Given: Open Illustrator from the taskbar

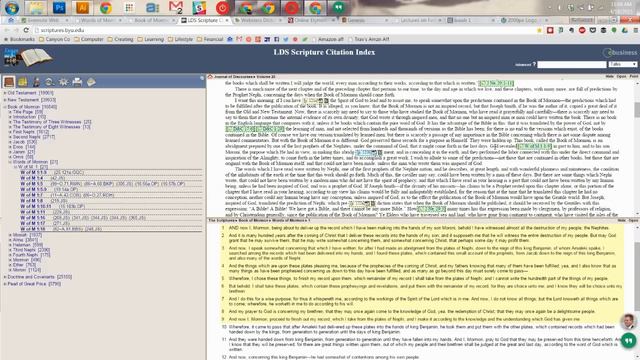Looking at the screenshot, I should click(82, 8).
